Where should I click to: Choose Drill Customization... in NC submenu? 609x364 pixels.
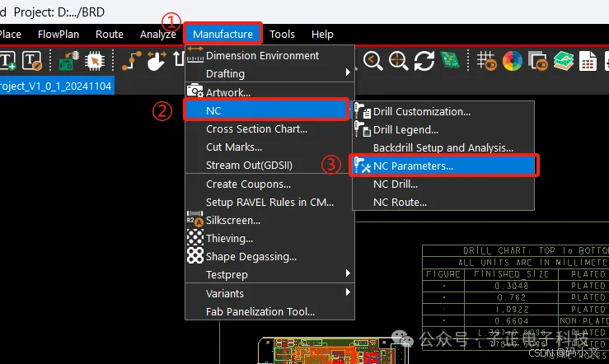coord(443,111)
